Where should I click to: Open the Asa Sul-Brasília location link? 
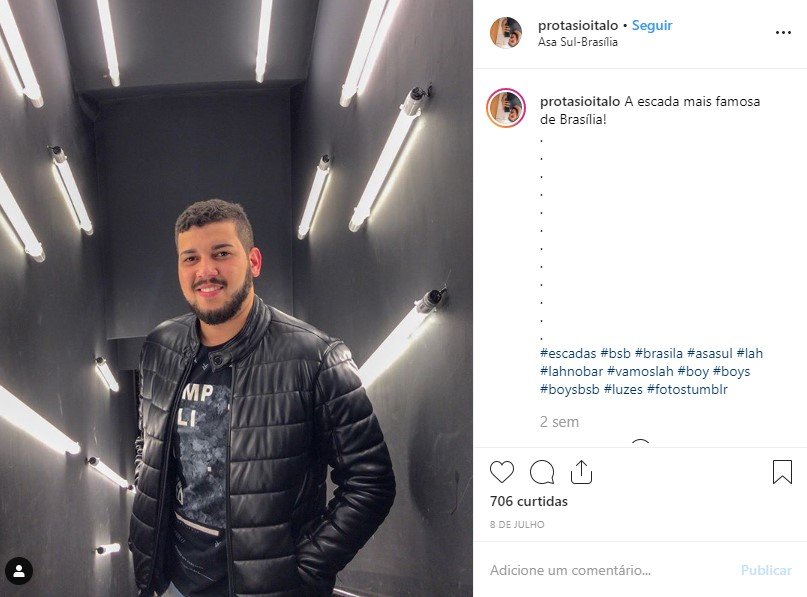(577, 42)
